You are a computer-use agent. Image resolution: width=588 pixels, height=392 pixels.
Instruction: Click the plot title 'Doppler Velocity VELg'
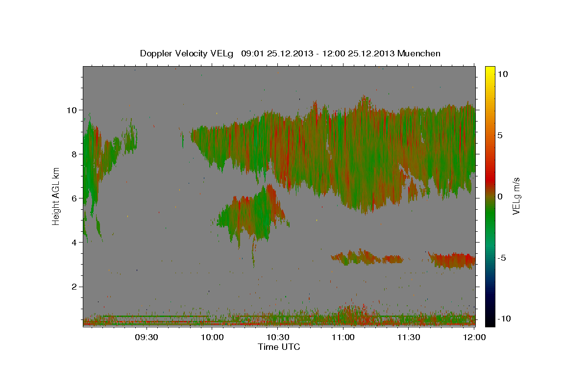click(186, 53)
